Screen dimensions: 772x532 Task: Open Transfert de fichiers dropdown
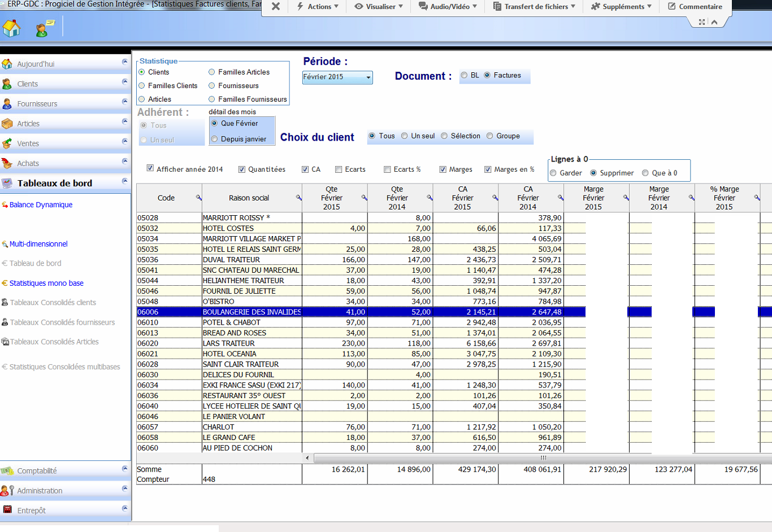pos(534,7)
